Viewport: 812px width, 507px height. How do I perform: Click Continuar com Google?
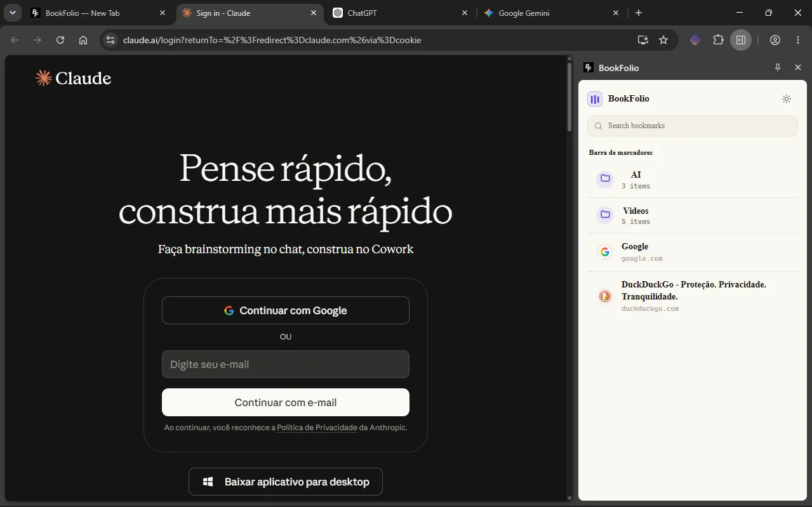tap(286, 310)
